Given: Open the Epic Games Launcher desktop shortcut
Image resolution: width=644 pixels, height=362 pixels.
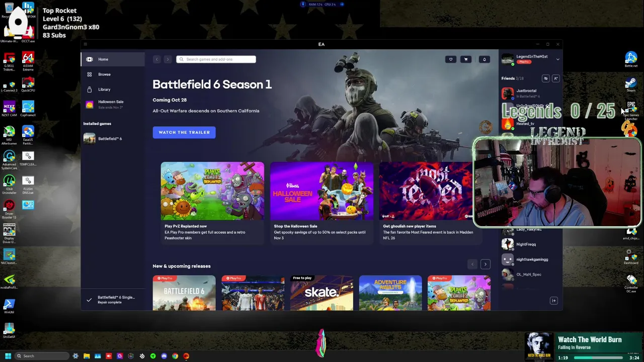Looking at the screenshot, I should [x=631, y=111].
